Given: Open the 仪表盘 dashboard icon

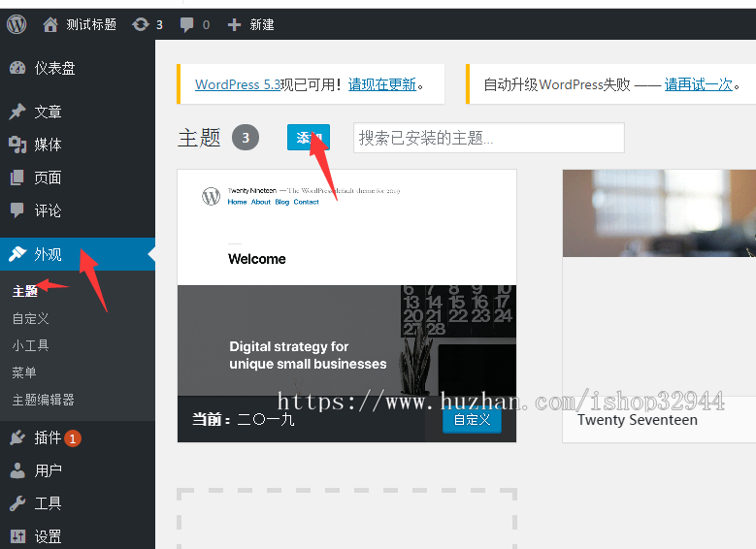Looking at the screenshot, I should pos(17,68).
